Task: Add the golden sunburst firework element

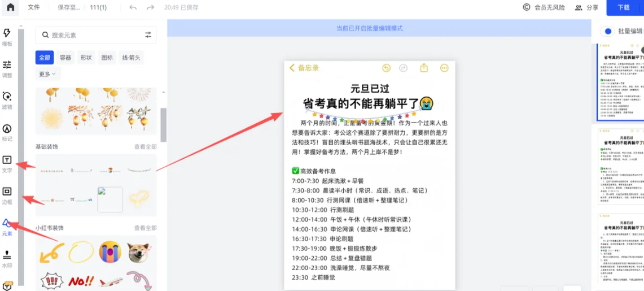Action: [52, 118]
